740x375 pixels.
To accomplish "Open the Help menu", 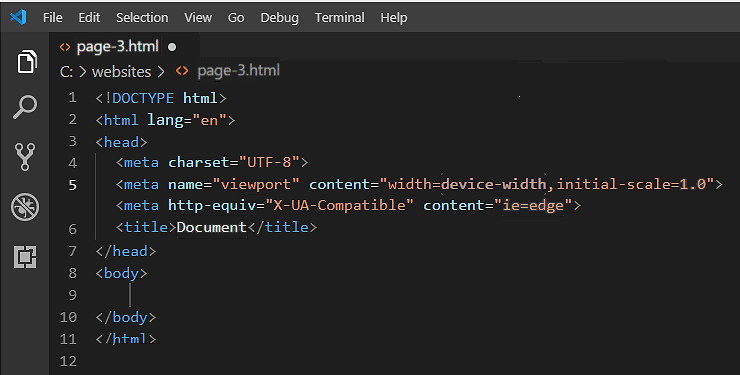I will 394,17.
